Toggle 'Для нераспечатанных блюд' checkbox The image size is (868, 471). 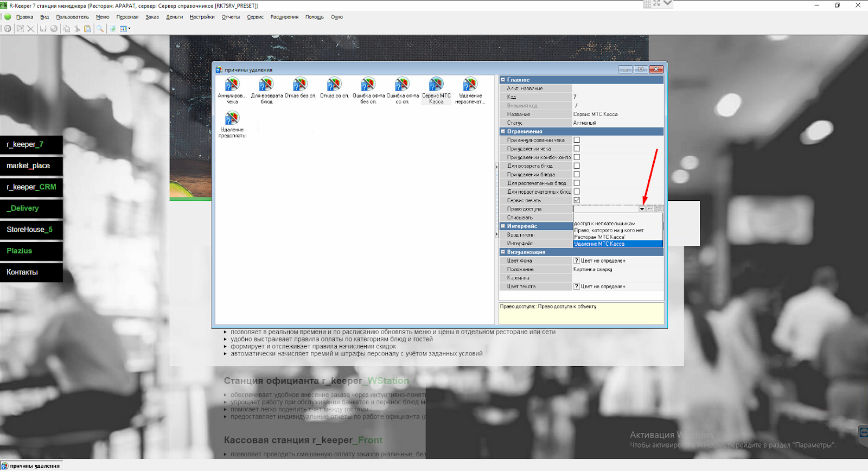click(577, 192)
